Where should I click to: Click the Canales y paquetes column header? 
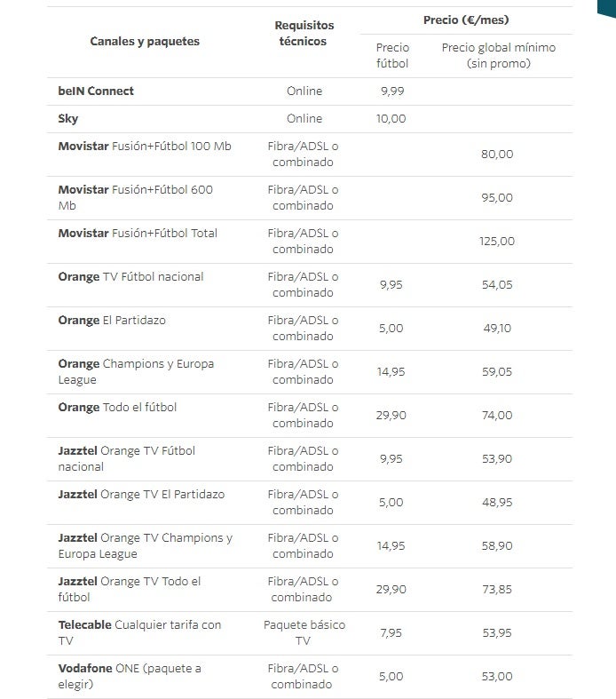tap(145, 42)
